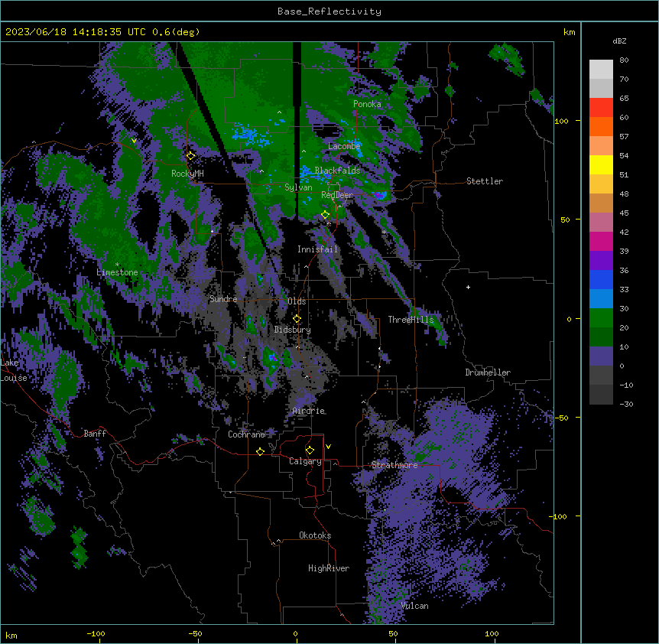659x644 pixels.
Task: Click the dBZ legend heading
Action: coord(619,41)
